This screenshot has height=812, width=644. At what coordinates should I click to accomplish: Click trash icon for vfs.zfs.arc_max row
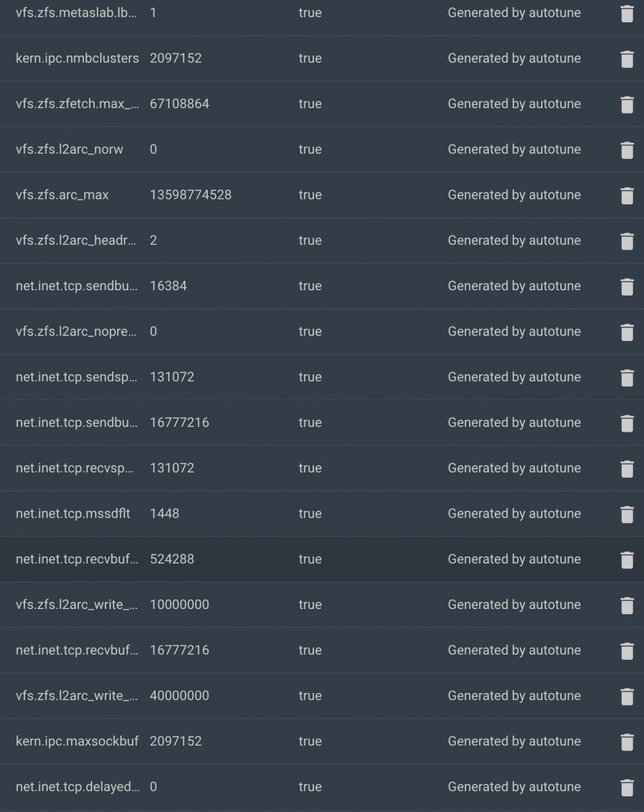[627, 196]
